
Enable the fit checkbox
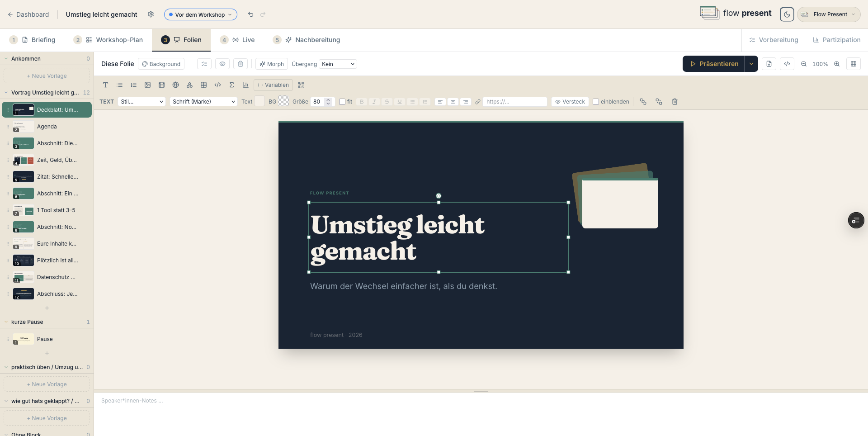342,102
